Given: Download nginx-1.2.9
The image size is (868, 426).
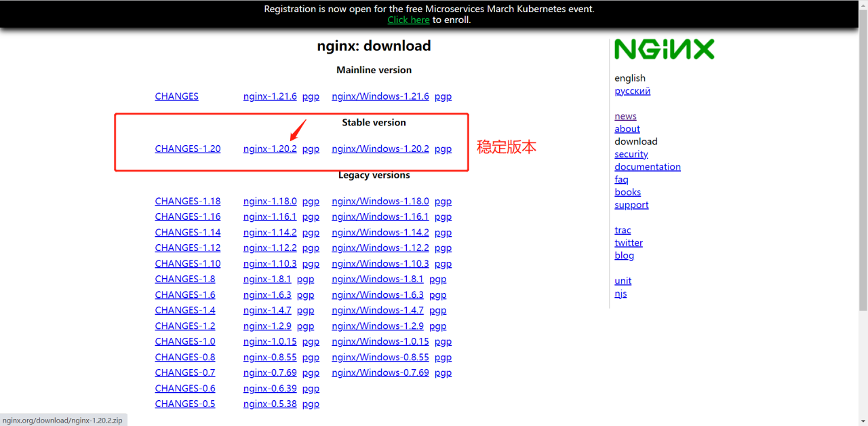Looking at the screenshot, I should click(x=267, y=326).
